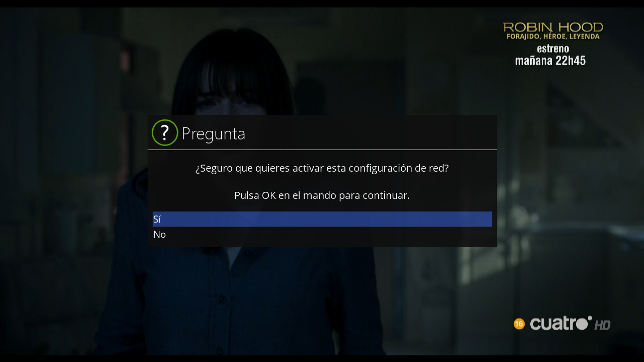Click the network configuration confirmation question text
644x362 pixels.
(x=322, y=168)
